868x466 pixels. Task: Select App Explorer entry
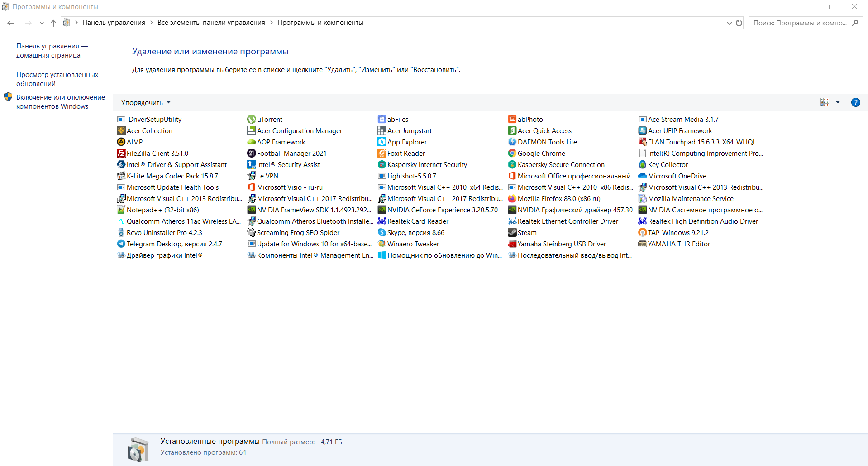pos(402,142)
